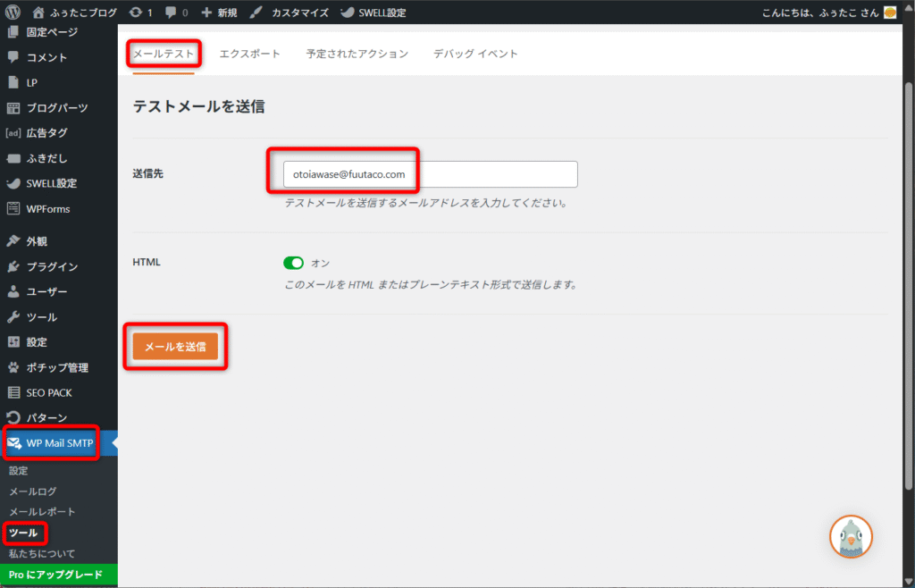Expand the 外観 sidebar menu

click(x=37, y=241)
